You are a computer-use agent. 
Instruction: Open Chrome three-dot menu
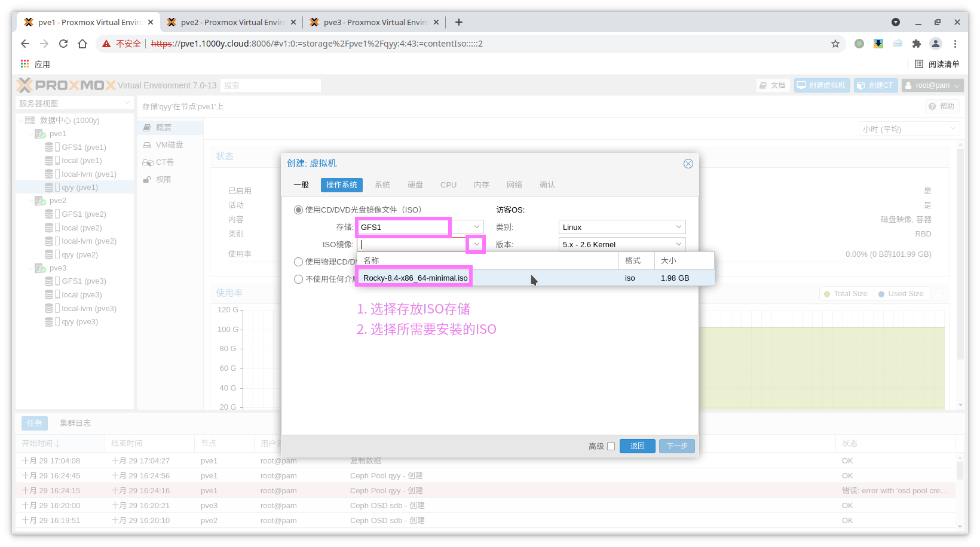pyautogui.click(x=955, y=44)
